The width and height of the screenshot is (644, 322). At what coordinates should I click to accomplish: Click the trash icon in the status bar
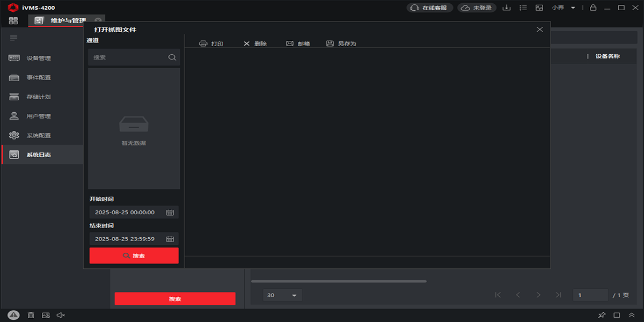pos(31,315)
